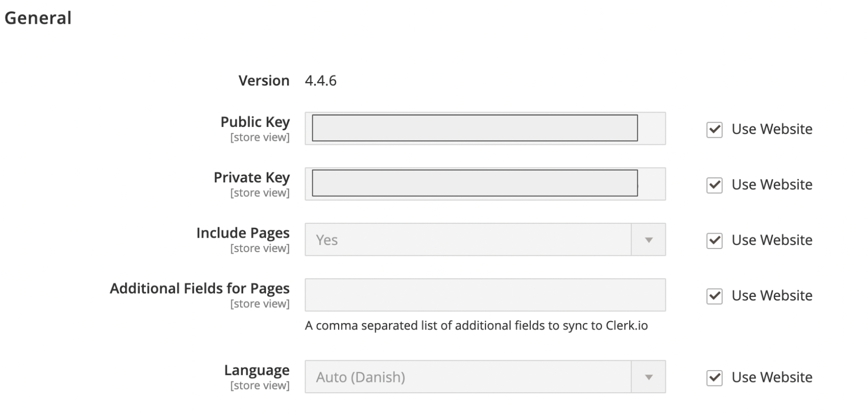The image size is (868, 419).
Task: Toggle Use Website checkbox for Private Key
Action: click(x=714, y=185)
